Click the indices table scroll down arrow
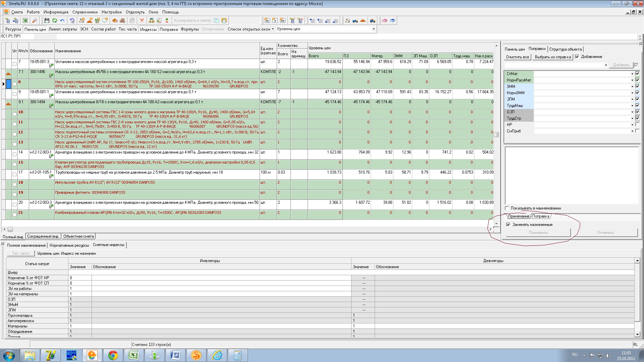This screenshot has height=362, width=644. pyautogui.click(x=637, y=334)
